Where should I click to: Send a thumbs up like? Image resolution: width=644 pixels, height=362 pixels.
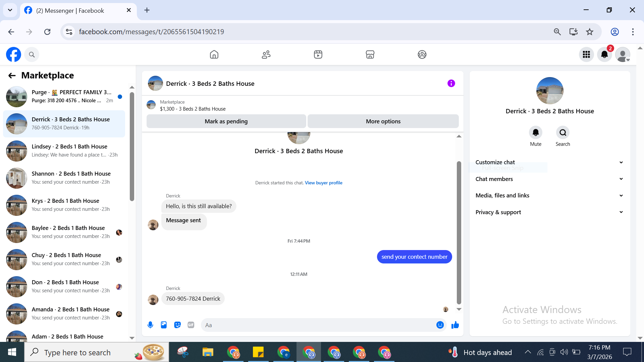(x=455, y=325)
